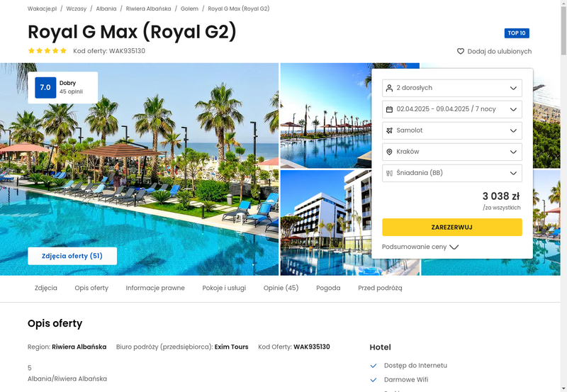Expand the Kraków departure city dropdown

tap(452, 152)
